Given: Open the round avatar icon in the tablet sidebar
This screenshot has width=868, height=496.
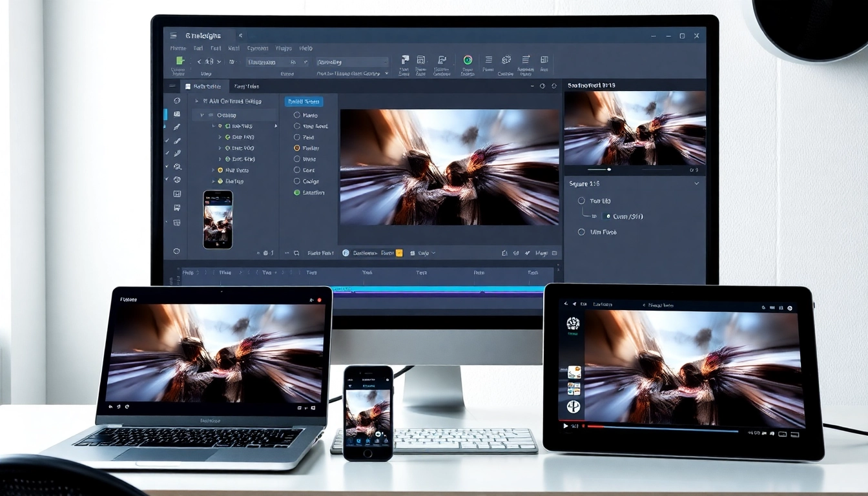Looking at the screenshot, I should tap(573, 324).
